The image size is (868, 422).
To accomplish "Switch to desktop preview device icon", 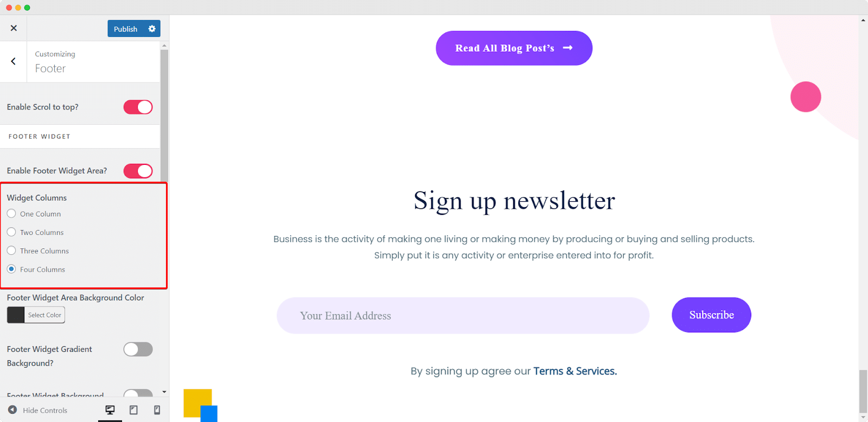I will tap(110, 410).
